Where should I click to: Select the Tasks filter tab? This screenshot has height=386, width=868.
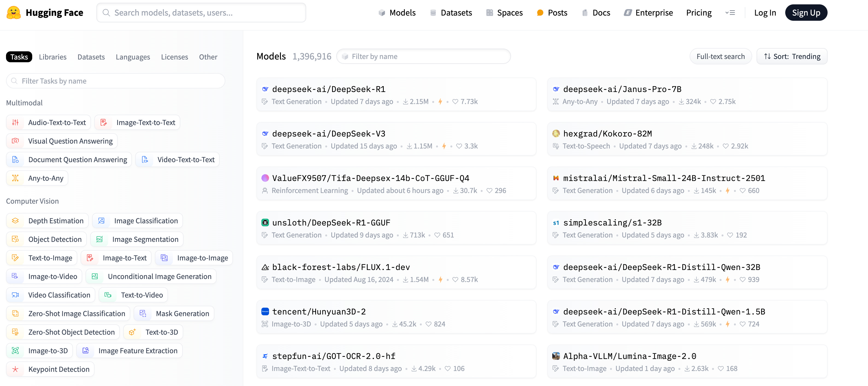(19, 57)
